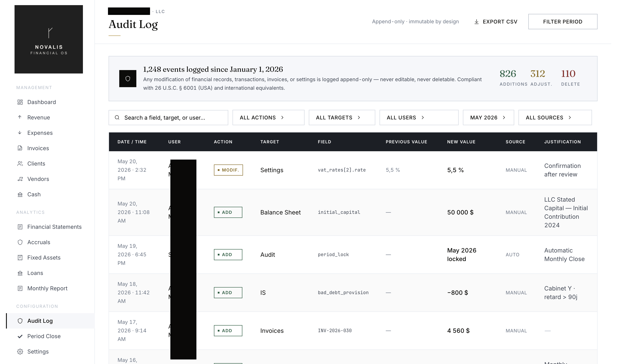Screen dimensions: 639x364
Task: Expand the All Sources filter
Action: click(x=555, y=117)
